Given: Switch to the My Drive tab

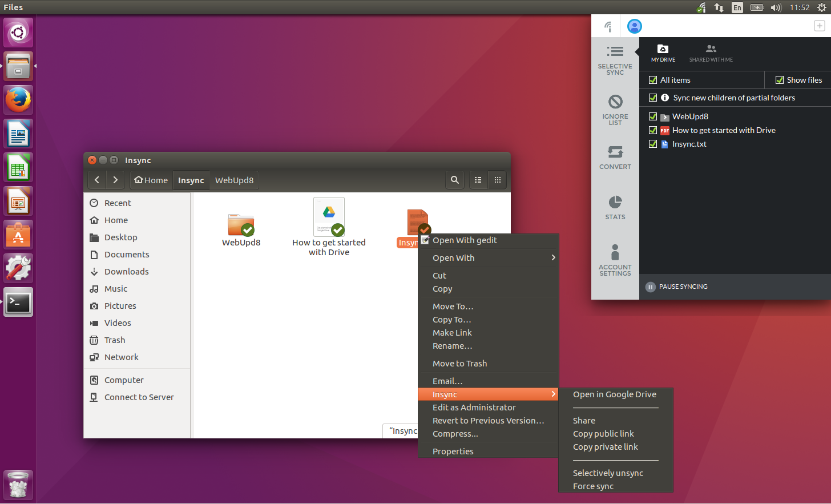Looking at the screenshot, I should (663, 54).
